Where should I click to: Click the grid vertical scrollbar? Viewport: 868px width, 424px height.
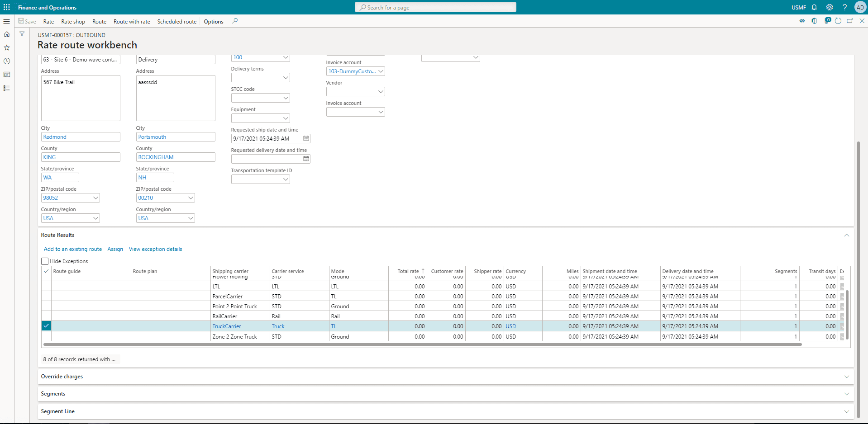coord(847,315)
